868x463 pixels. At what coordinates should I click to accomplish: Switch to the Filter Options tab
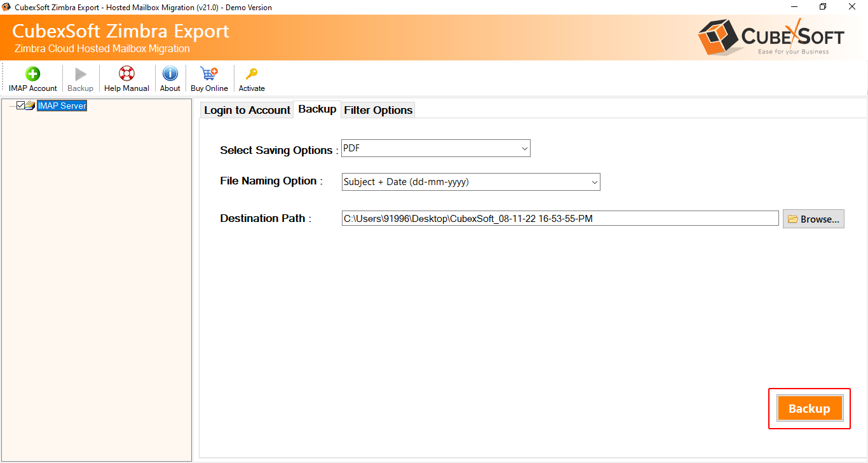click(378, 110)
